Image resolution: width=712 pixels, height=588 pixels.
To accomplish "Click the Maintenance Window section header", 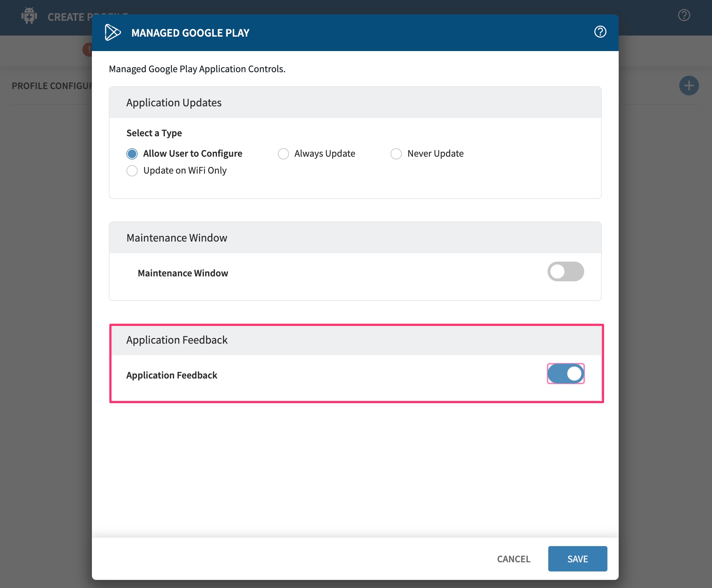I will point(177,238).
